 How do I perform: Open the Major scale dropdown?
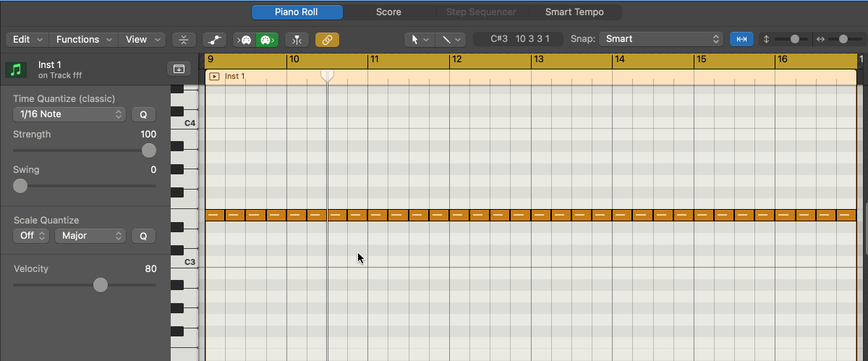coord(90,236)
